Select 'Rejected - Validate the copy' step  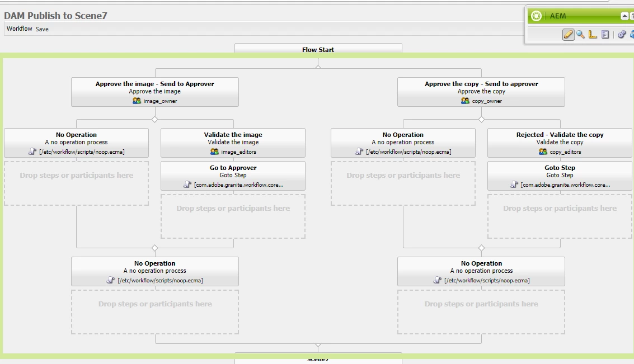(x=560, y=143)
